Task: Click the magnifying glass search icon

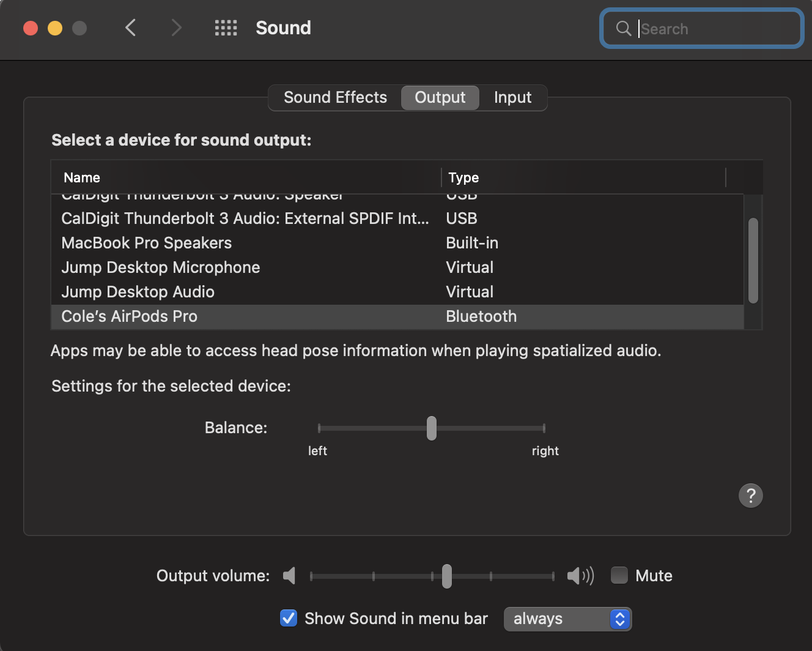Action: click(623, 29)
